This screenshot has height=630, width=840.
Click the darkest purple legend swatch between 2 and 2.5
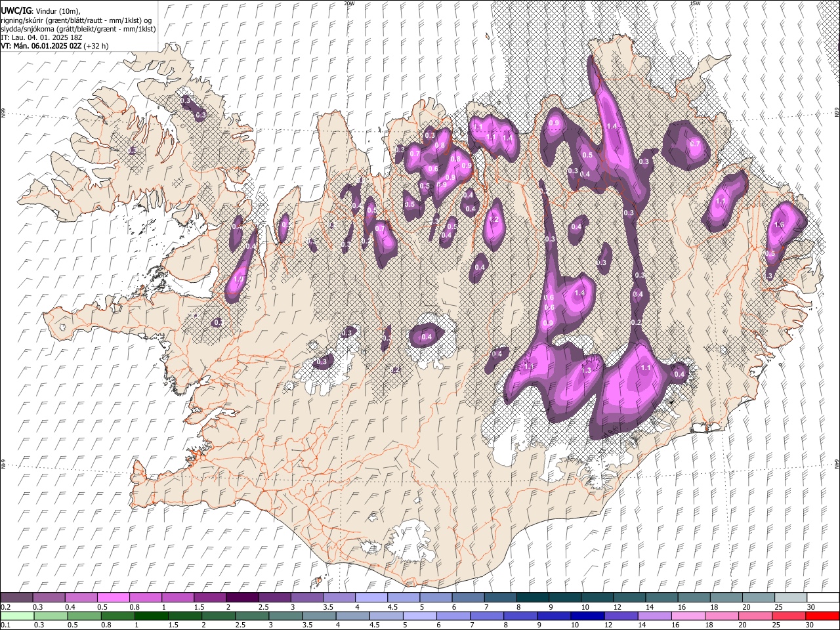click(241, 598)
